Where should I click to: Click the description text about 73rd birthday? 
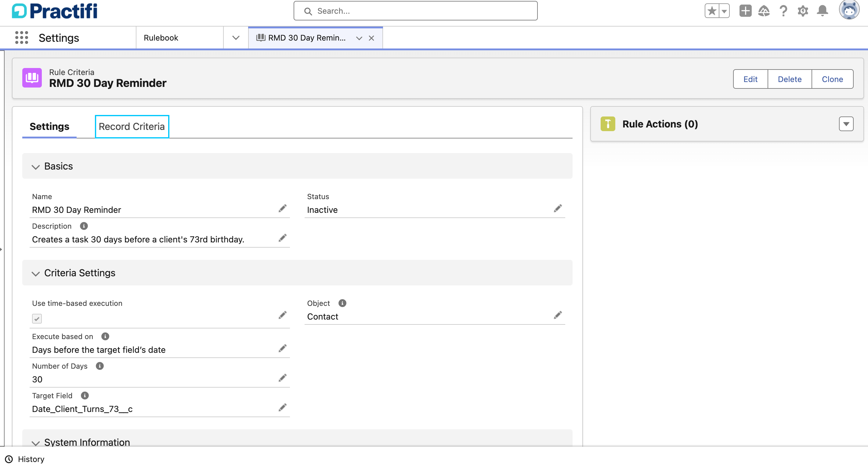[138, 239]
